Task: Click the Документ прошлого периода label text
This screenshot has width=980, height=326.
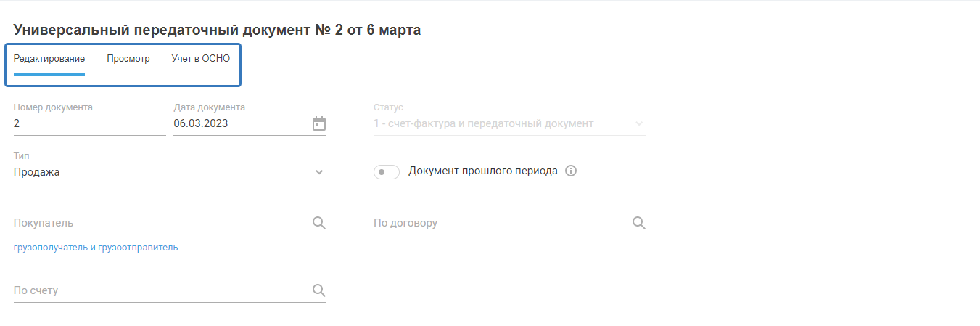Action: point(483,171)
